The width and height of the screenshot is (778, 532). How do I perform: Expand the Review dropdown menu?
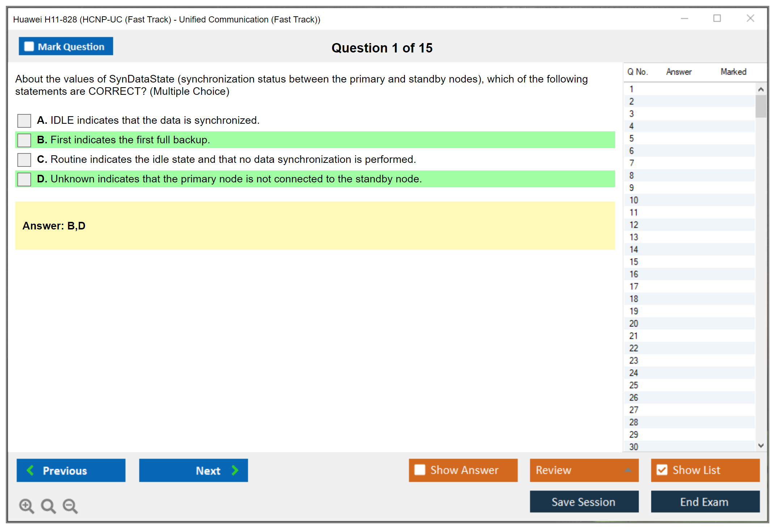(628, 470)
